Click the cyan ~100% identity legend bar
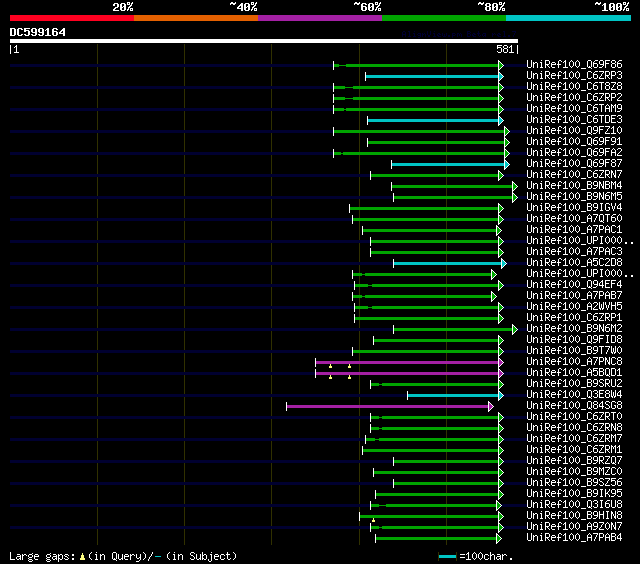This screenshot has height=564, width=640. (x=569, y=18)
